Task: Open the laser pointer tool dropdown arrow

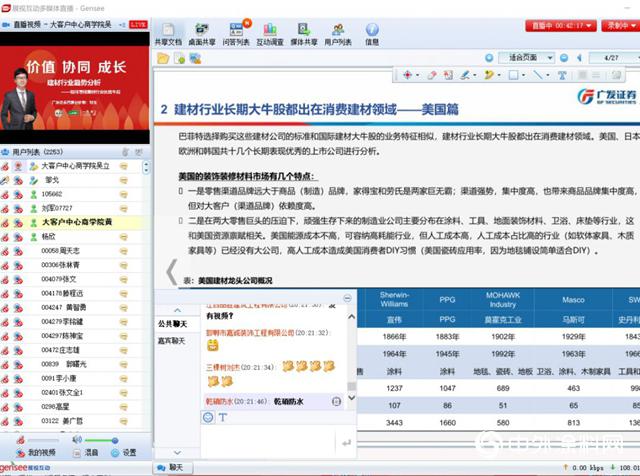Action: click(x=418, y=75)
